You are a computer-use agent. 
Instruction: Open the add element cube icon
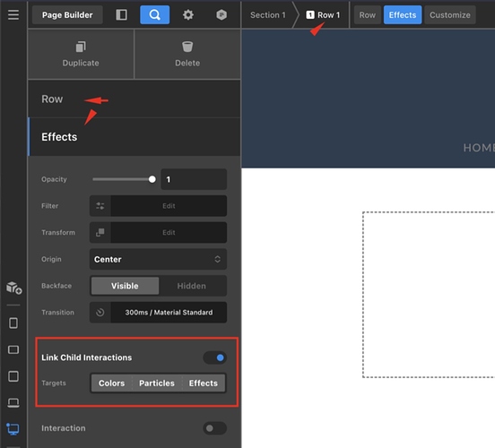13,288
